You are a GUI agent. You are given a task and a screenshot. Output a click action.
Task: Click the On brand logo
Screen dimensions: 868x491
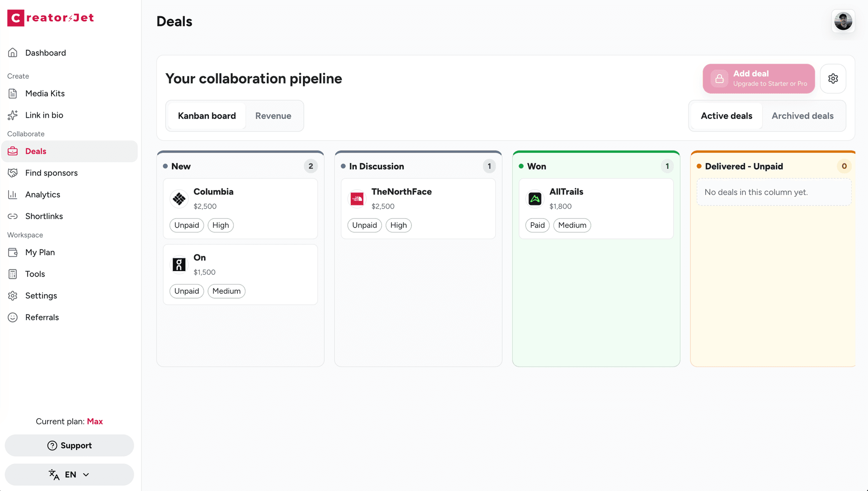coord(179,265)
